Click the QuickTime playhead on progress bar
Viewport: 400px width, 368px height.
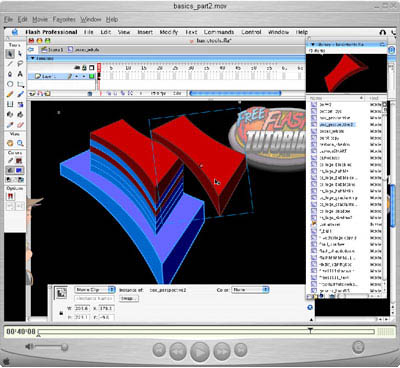pyautogui.click(x=310, y=330)
